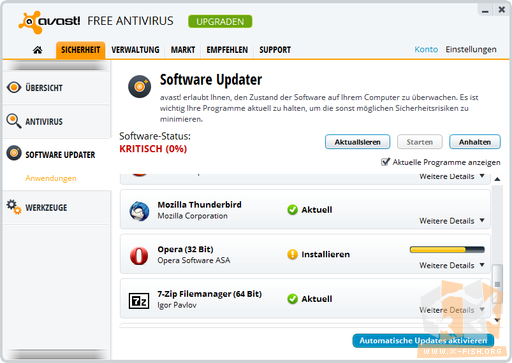
Task: Click scroll up arrow of application list
Action: (x=497, y=179)
